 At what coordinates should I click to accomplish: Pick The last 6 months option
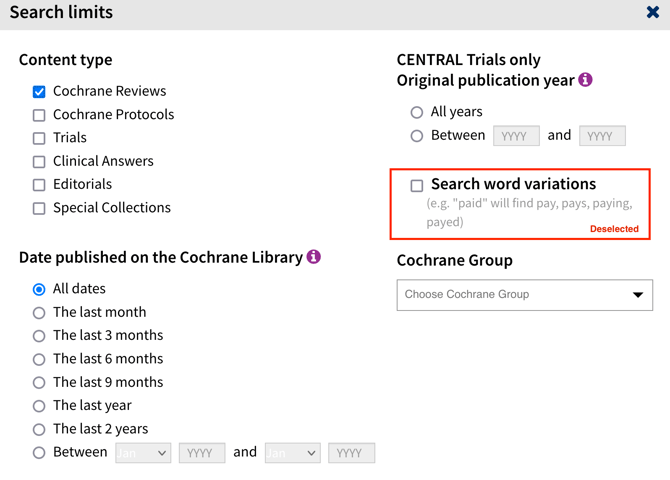pyautogui.click(x=39, y=359)
